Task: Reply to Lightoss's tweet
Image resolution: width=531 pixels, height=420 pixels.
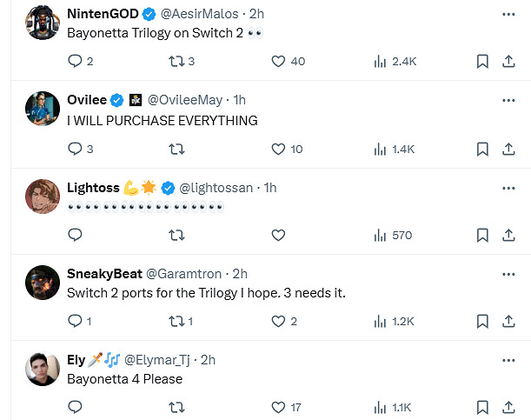Action: click(75, 235)
